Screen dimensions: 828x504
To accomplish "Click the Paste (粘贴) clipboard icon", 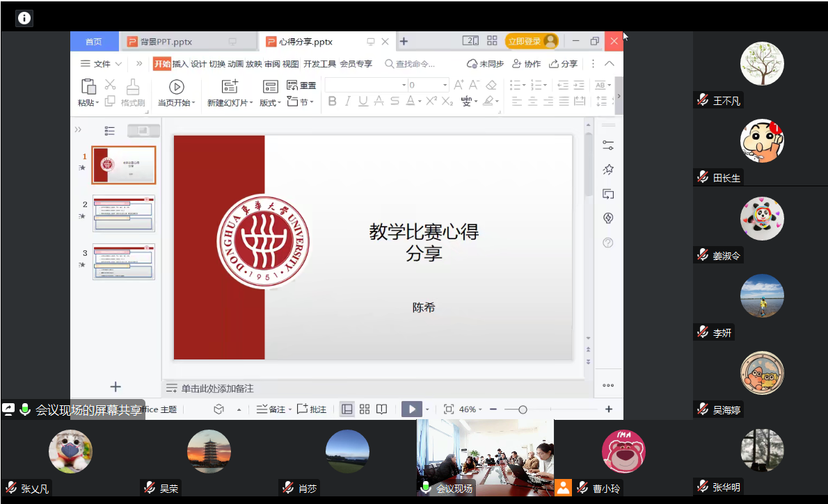I will click(88, 87).
